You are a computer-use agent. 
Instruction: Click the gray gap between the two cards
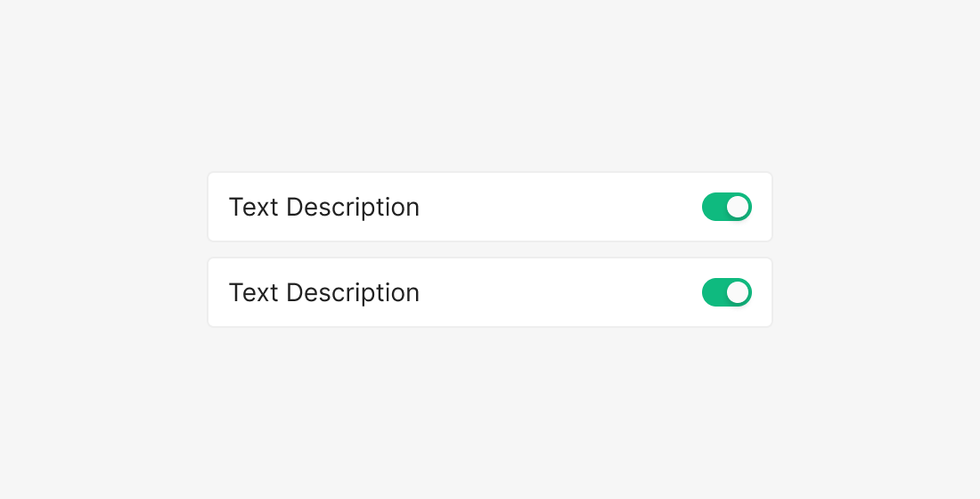pos(490,250)
